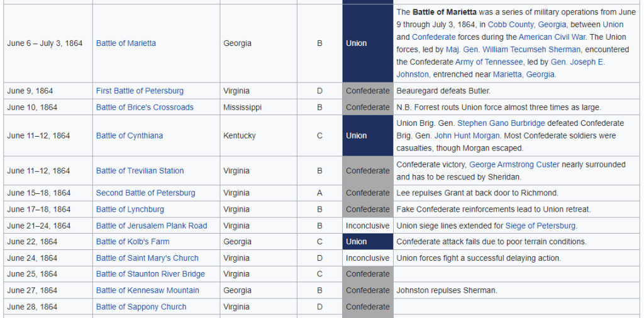Click Battle of Staunton River Bridge
644x318 pixels.
click(x=150, y=274)
